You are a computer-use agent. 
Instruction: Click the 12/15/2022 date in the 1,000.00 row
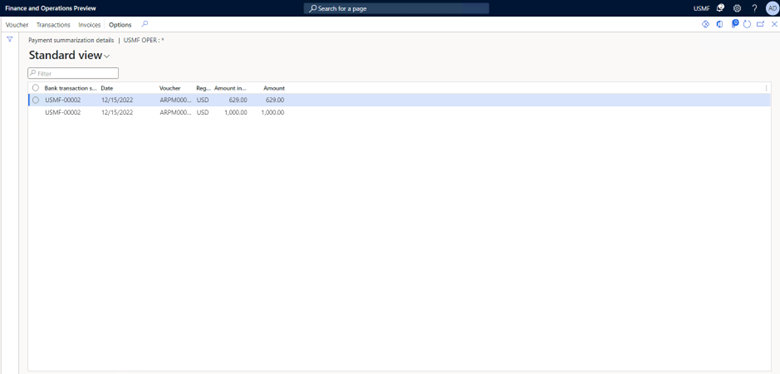117,112
